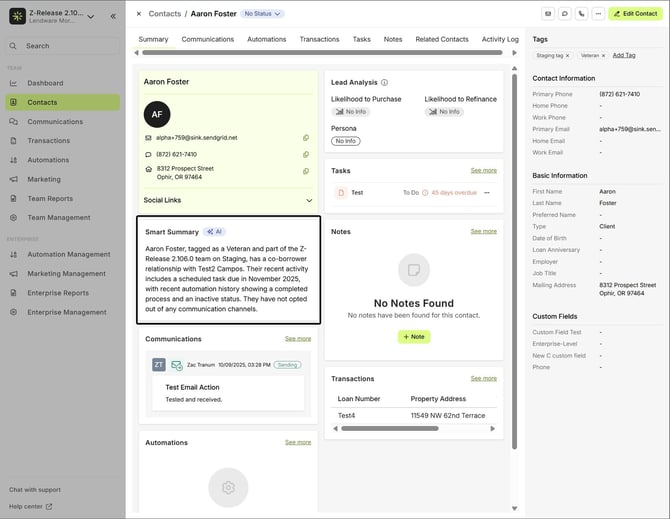Collapse the sidebar with double-chevron icon

point(113,16)
